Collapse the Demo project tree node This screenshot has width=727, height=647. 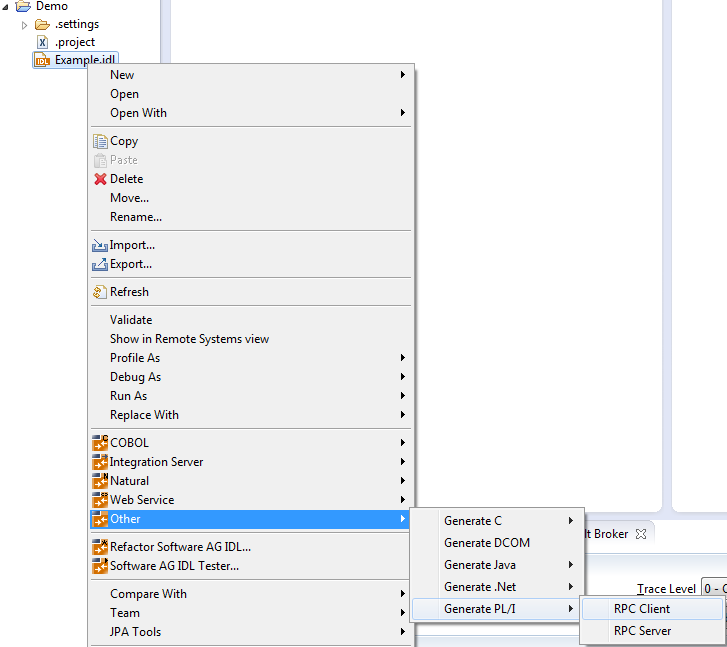pyautogui.click(x=6, y=7)
